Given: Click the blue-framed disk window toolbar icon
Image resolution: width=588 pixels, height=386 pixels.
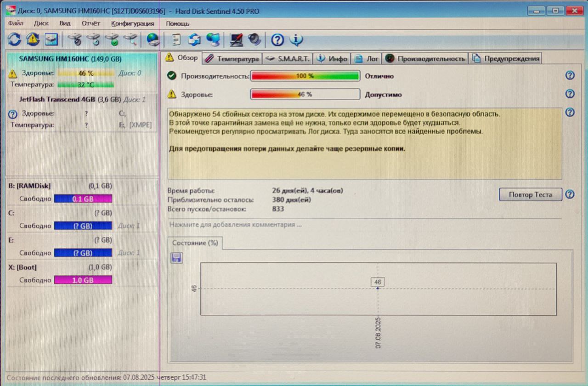Looking at the screenshot, I should click(x=51, y=40).
